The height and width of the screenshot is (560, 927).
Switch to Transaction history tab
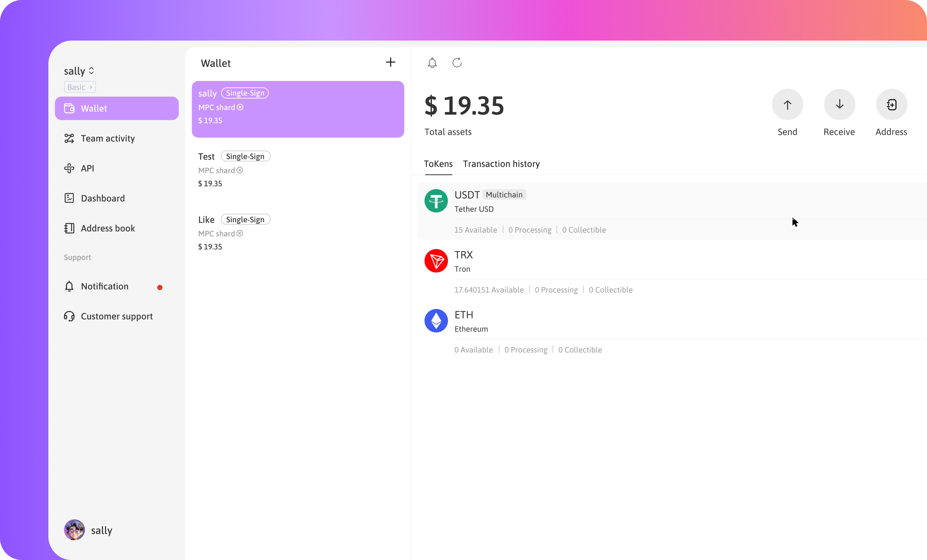click(x=501, y=164)
